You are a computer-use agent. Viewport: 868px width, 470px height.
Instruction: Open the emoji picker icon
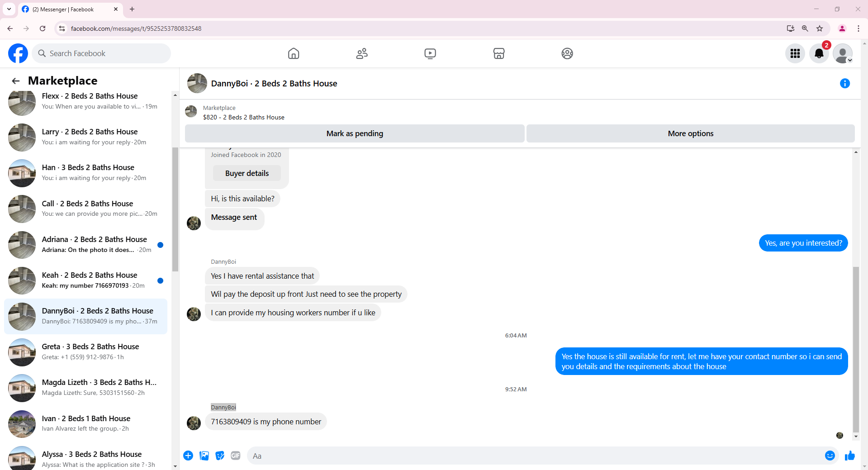830,456
